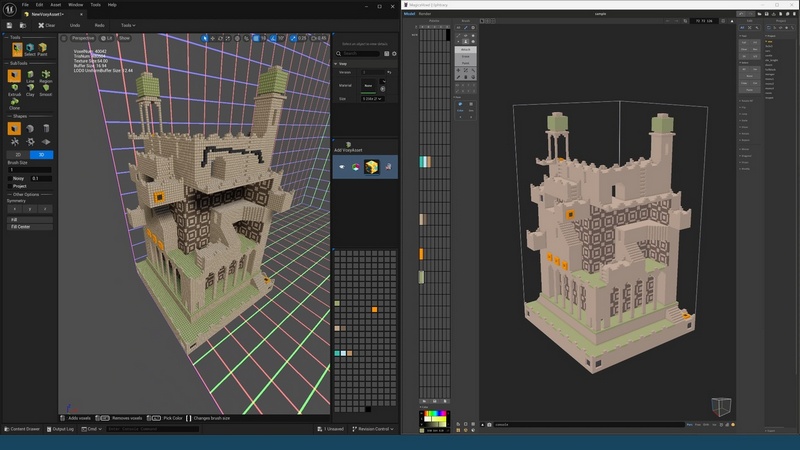Screen dimensions: 800x450
Task: Switch to the Render tab in MagicaVoxel
Action: [x=423, y=14]
